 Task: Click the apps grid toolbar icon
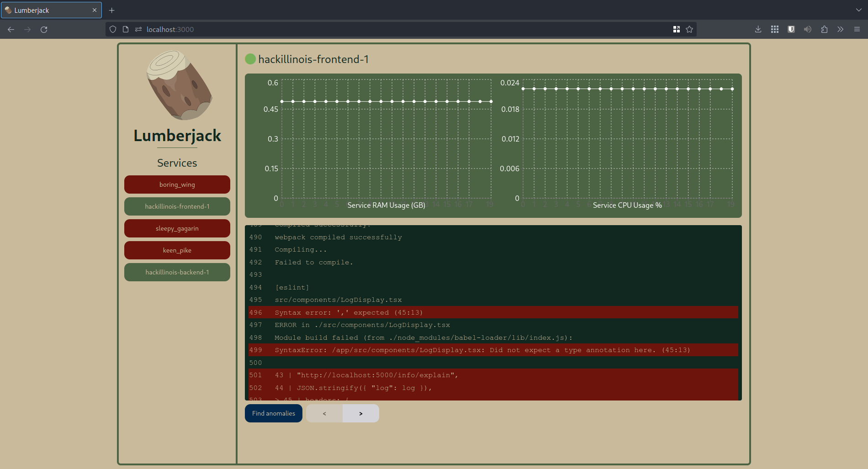(x=775, y=30)
